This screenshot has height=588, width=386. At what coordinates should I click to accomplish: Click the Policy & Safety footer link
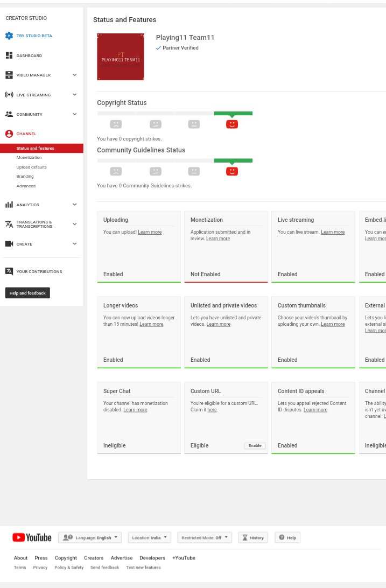pos(69,568)
